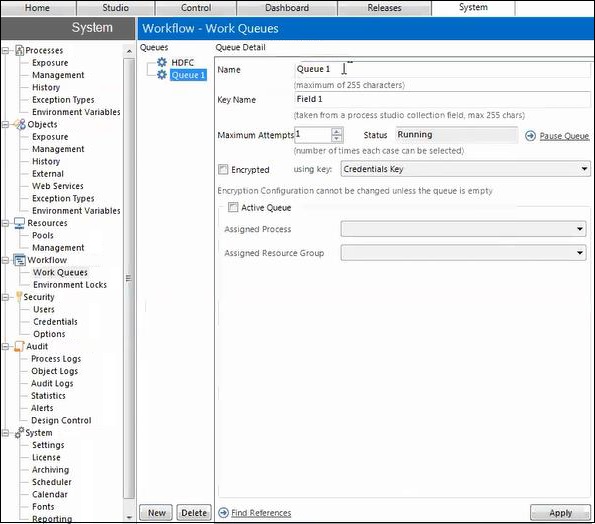This screenshot has height=524, width=595.
Task: Switch to the Studio tab
Action: [x=115, y=8]
